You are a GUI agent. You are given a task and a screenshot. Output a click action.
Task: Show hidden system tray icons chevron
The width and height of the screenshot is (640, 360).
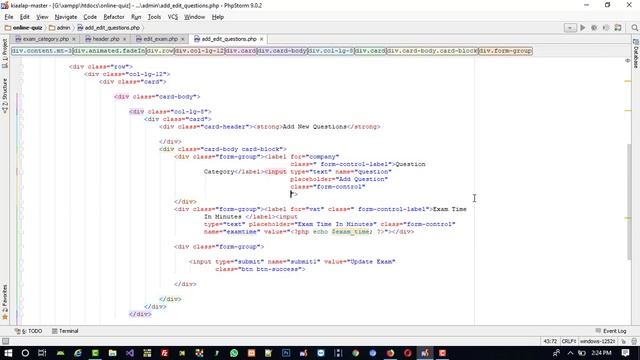pos(570,353)
